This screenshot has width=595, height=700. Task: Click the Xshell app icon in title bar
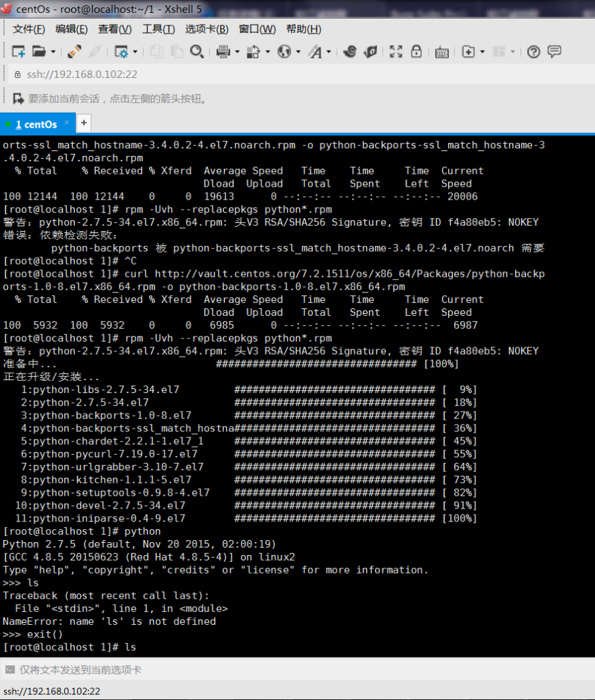point(6,8)
